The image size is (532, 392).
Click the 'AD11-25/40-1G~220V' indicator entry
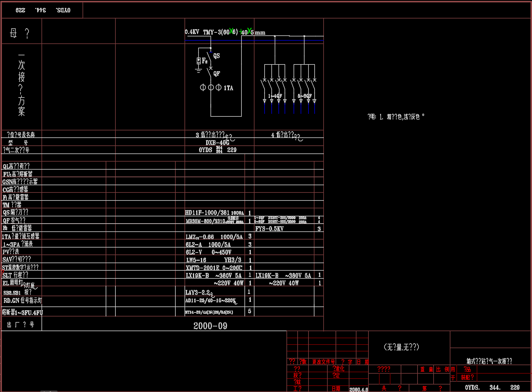click(x=211, y=300)
